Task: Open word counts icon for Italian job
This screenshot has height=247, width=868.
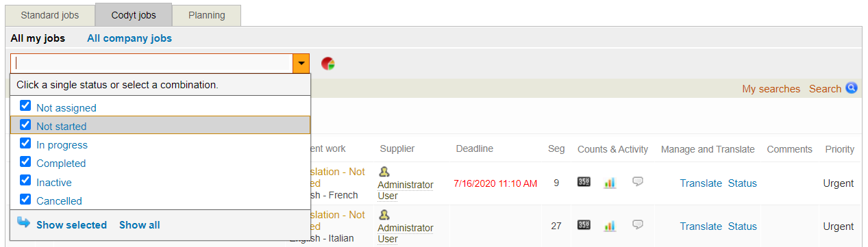Action: pos(584,225)
